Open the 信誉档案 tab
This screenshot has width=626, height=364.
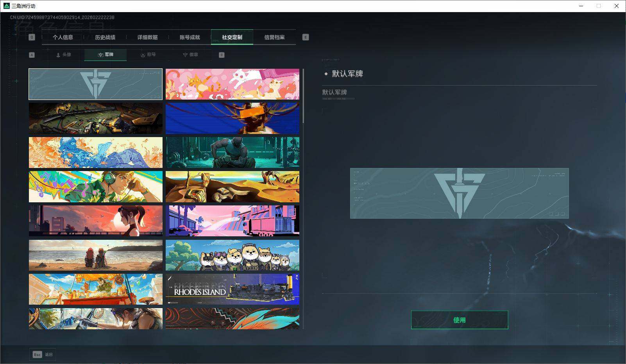[274, 37]
